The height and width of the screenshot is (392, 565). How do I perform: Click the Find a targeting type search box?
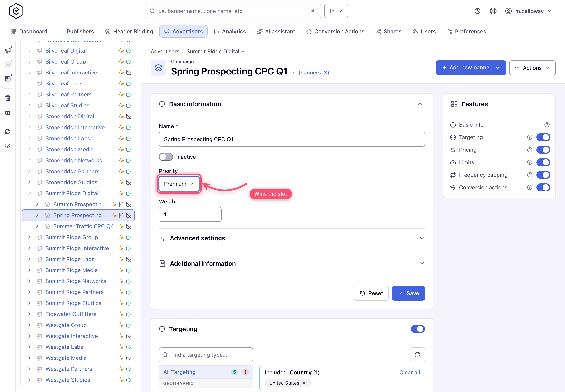[206, 355]
